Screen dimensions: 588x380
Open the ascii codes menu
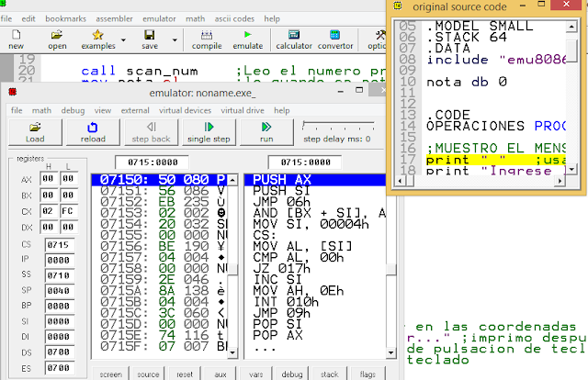point(234,18)
